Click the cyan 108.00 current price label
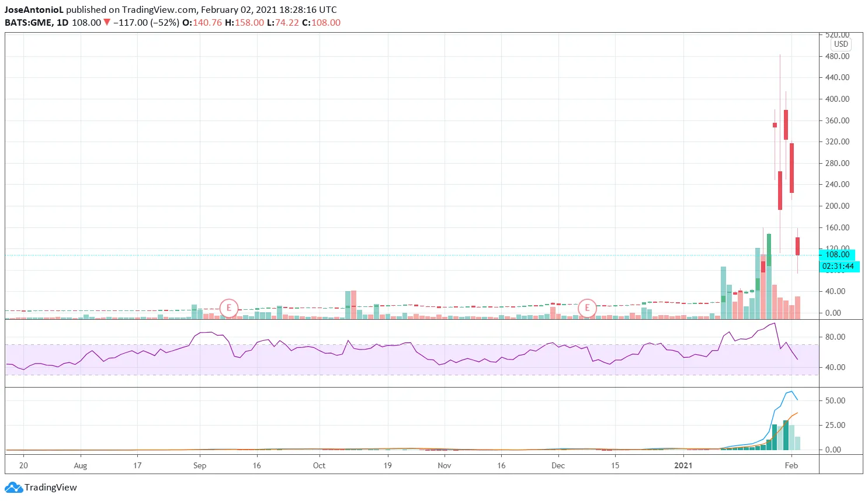This screenshot has width=868, height=501. pos(837,254)
